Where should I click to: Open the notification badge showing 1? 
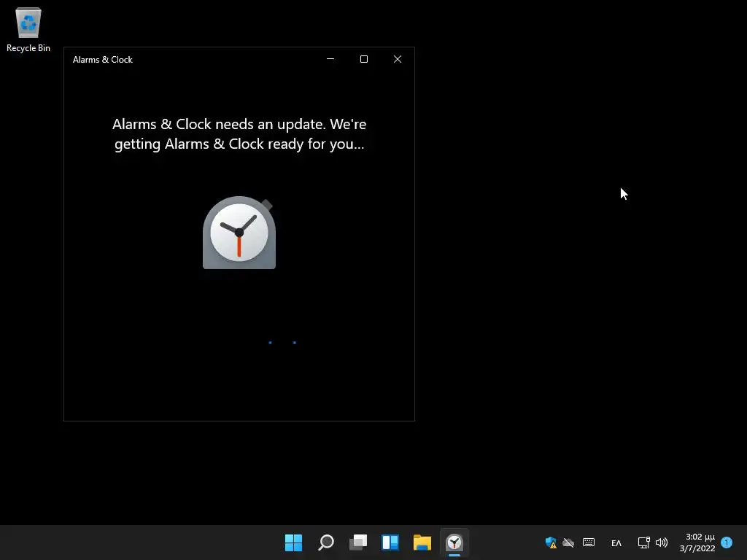click(x=727, y=542)
